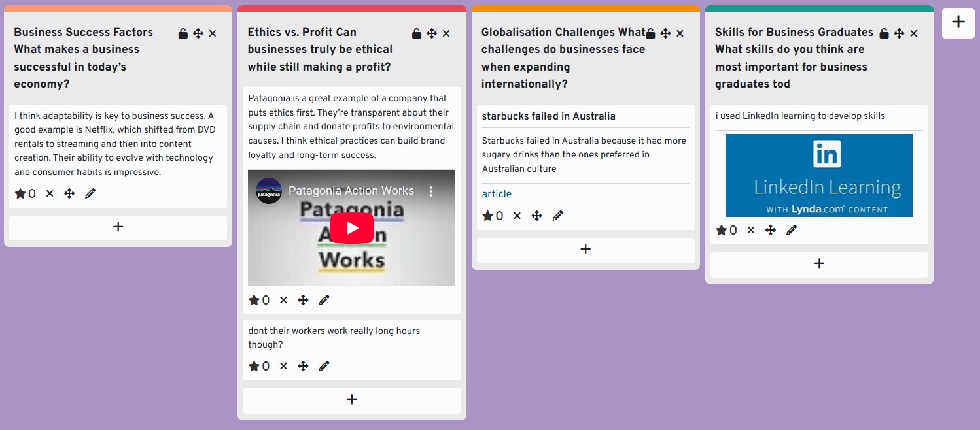The width and height of the screenshot is (980, 430).
Task: Edit the LinkedIn learning skills post
Action: (792, 229)
